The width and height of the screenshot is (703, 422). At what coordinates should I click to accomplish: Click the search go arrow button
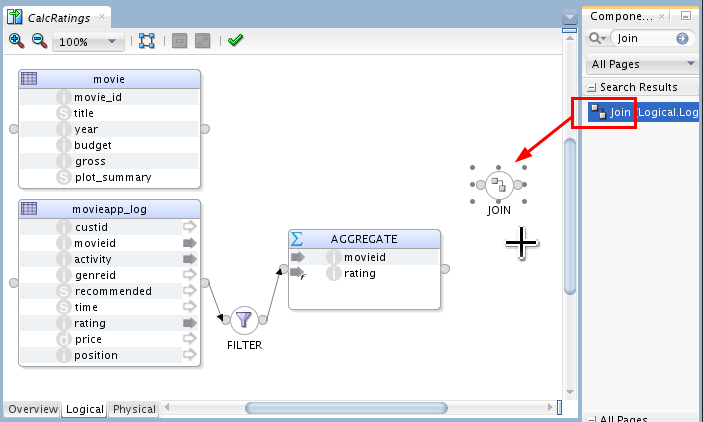click(682, 39)
